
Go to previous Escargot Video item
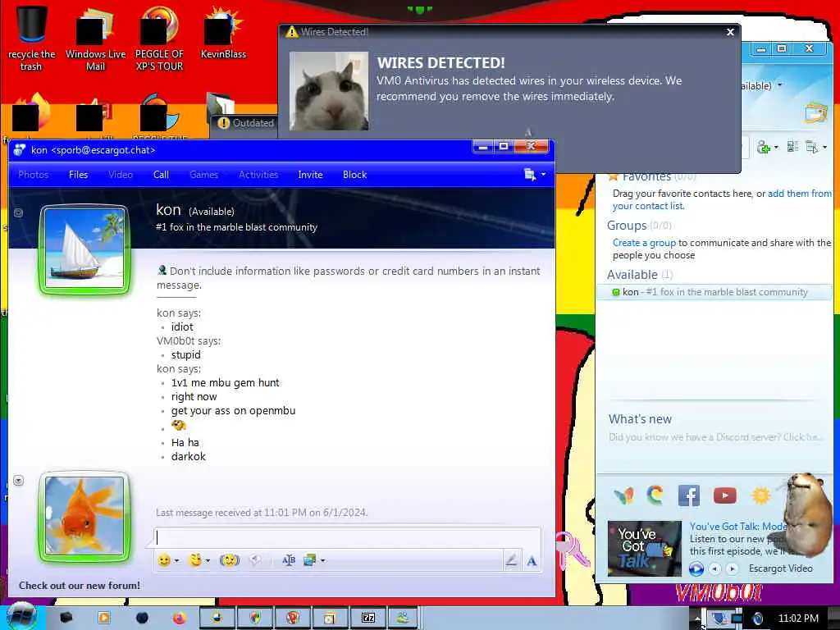pyautogui.click(x=714, y=568)
